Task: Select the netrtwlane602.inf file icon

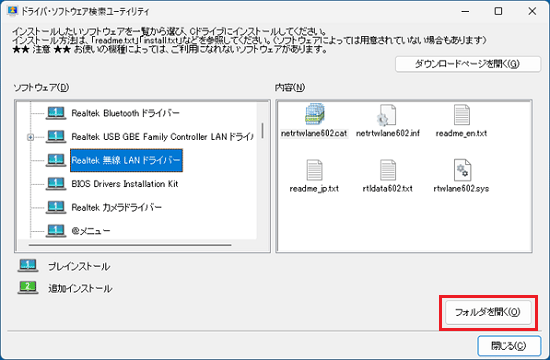Action: point(387,115)
